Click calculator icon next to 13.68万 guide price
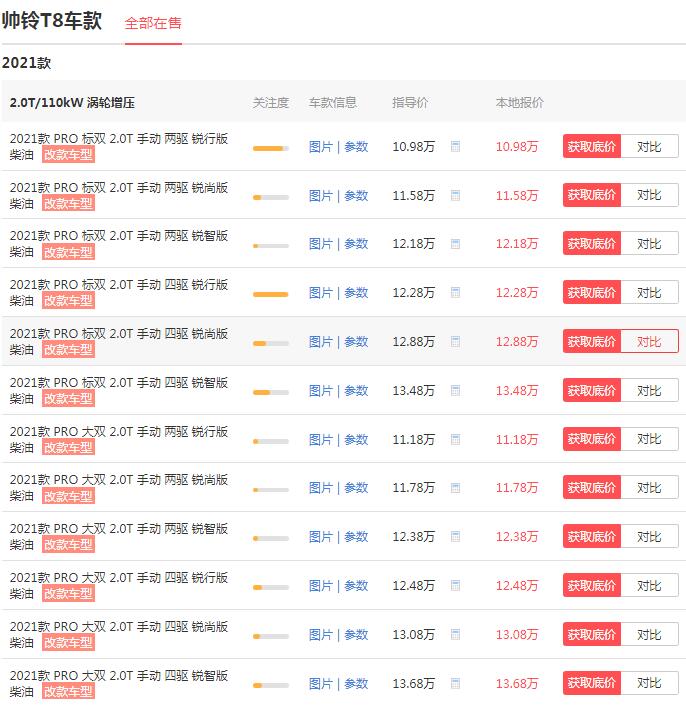This screenshot has height=705, width=686. 455,684
